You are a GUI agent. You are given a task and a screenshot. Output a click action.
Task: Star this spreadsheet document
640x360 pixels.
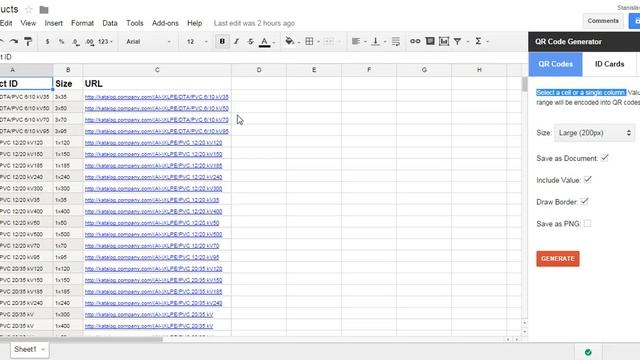(29, 9)
